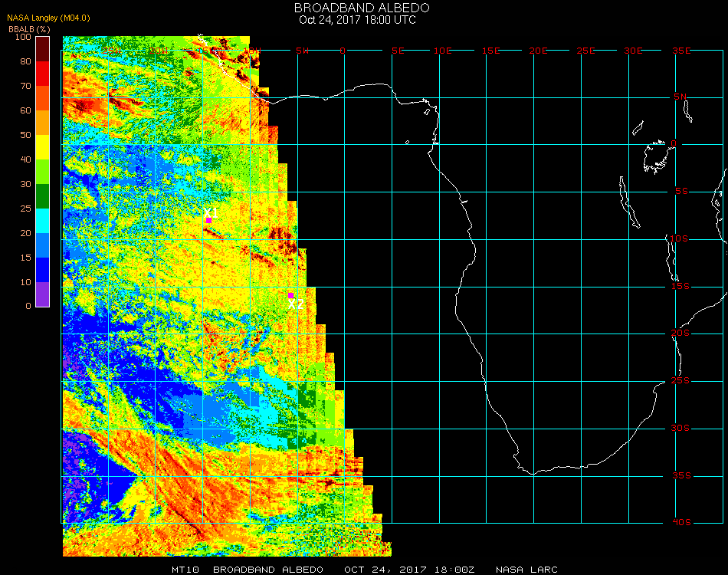Click the legend value 0 at bar bottom
The image size is (728, 575).
(x=28, y=306)
